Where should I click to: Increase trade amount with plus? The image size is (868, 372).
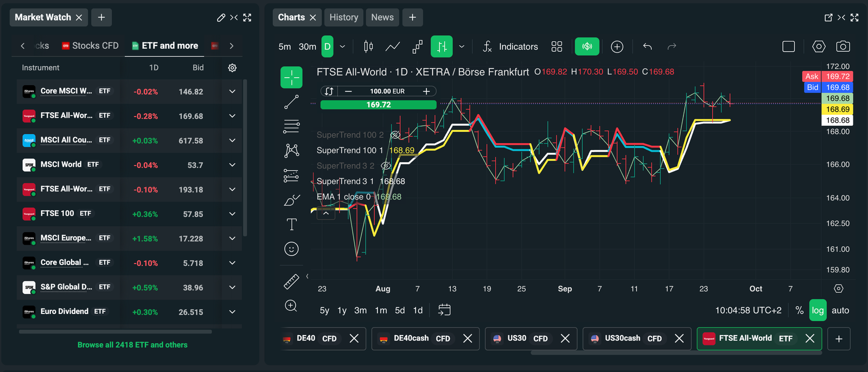[426, 91]
